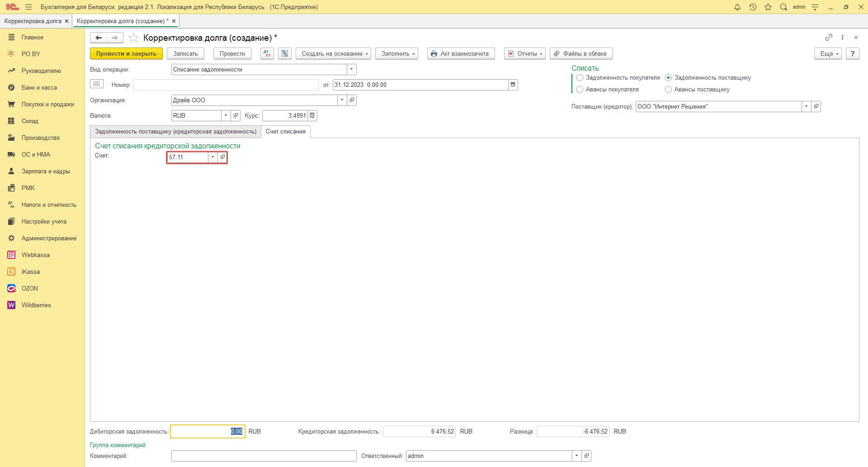The width and height of the screenshot is (868, 467).
Task: Focus the Комментарий input field
Action: tap(264, 456)
